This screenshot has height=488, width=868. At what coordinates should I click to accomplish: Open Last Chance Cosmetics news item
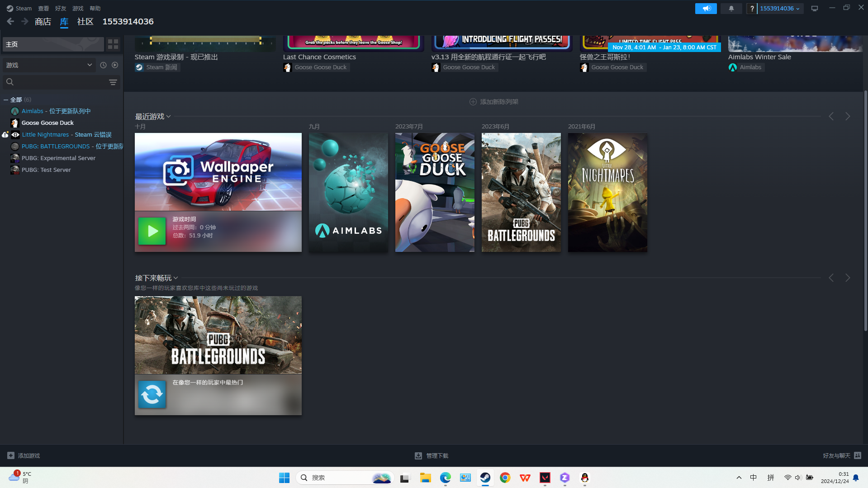click(319, 57)
